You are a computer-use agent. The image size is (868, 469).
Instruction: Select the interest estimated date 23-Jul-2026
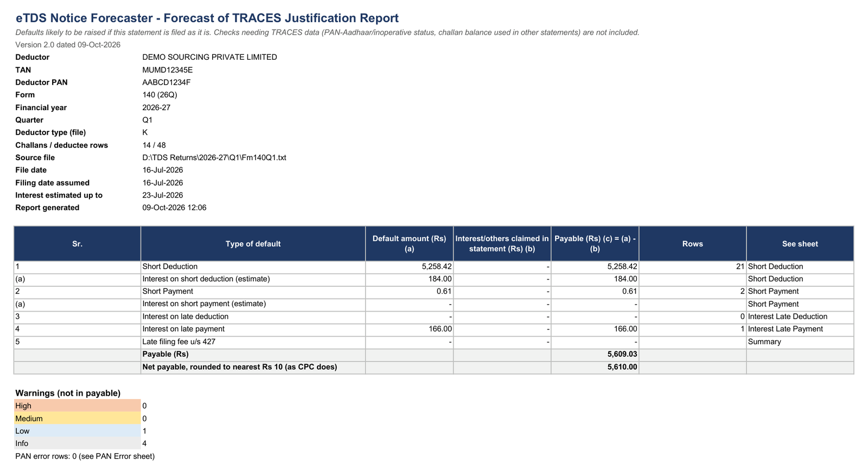163,195
